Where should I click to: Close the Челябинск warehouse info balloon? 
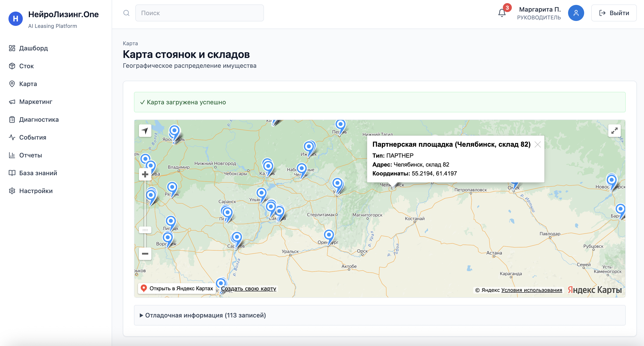pyautogui.click(x=537, y=144)
